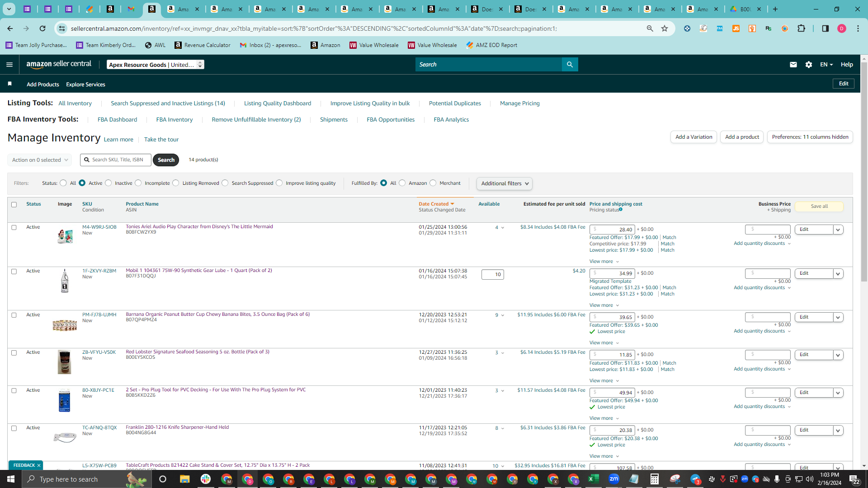Open the Inbox Gmail bookmark
The height and width of the screenshot is (488, 868).
tap(270, 45)
